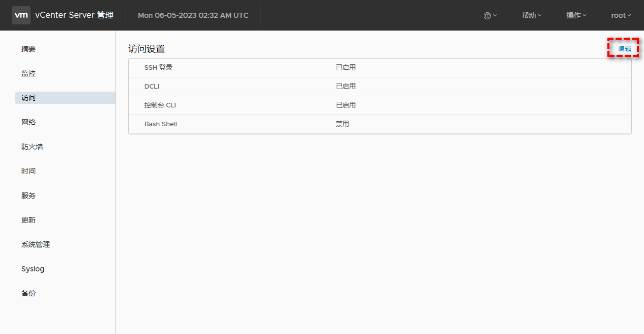Select 访问 in the sidebar
The height and width of the screenshot is (334, 644).
point(28,98)
